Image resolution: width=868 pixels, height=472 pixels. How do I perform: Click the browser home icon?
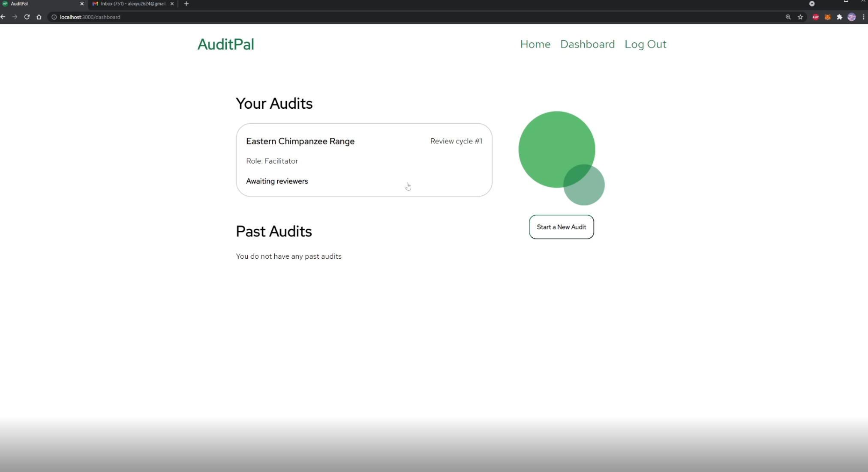[x=39, y=17]
